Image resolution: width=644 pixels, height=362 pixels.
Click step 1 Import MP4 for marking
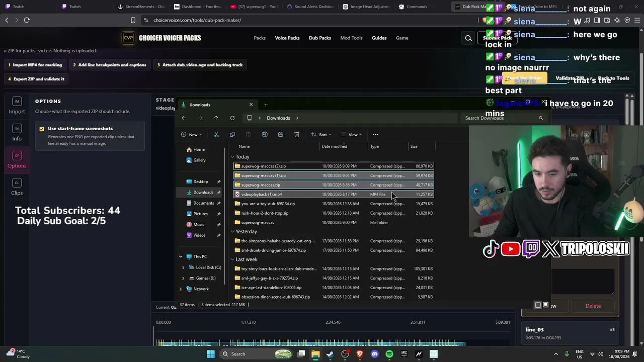pos(35,65)
